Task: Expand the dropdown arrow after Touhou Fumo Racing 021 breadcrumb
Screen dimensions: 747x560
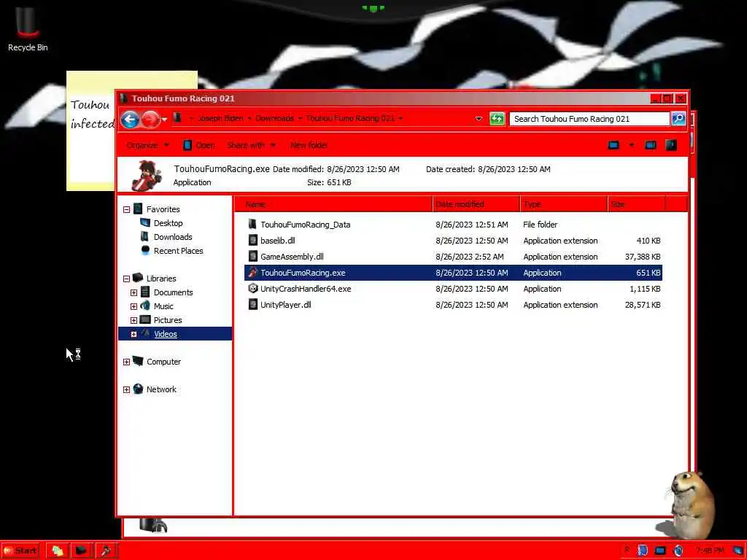Action: pos(400,119)
